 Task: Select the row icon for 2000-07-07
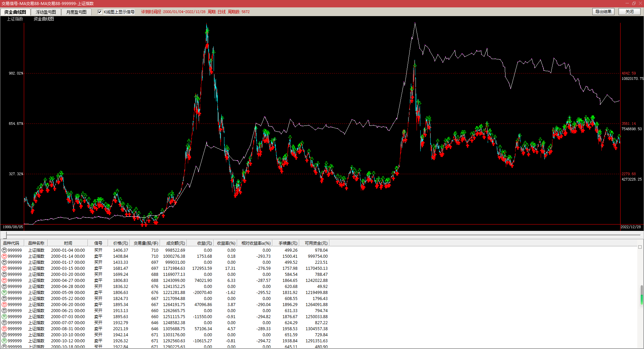(x=4, y=323)
